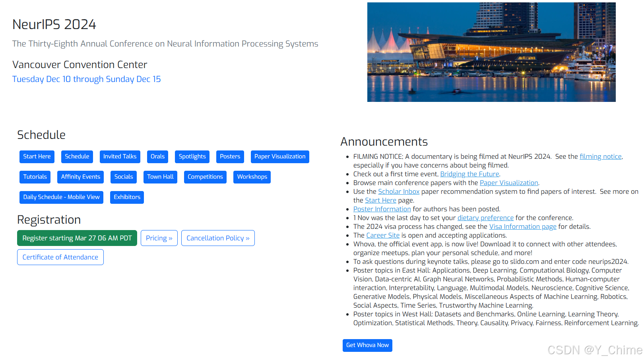The image size is (644, 361).
Task: Open Affinity Events
Action: tap(81, 177)
